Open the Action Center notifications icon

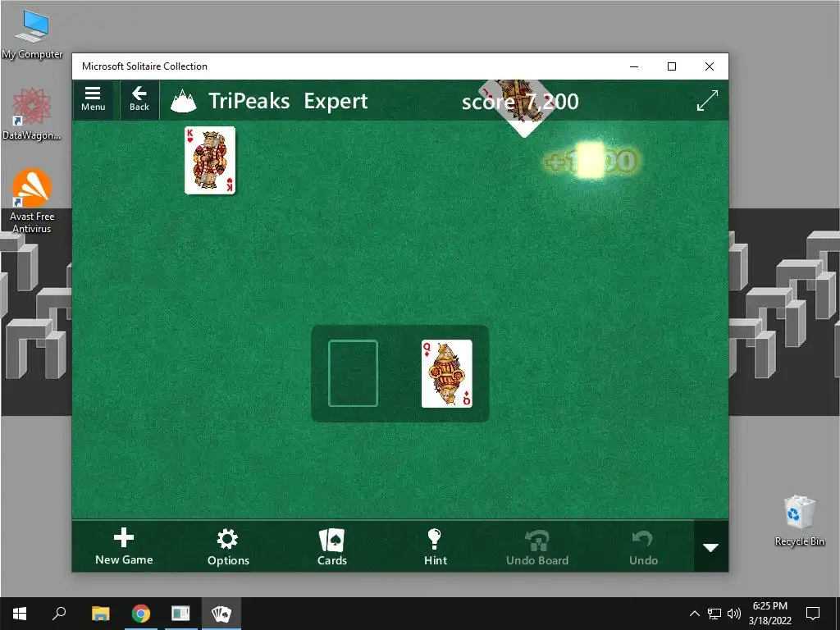[813, 614]
